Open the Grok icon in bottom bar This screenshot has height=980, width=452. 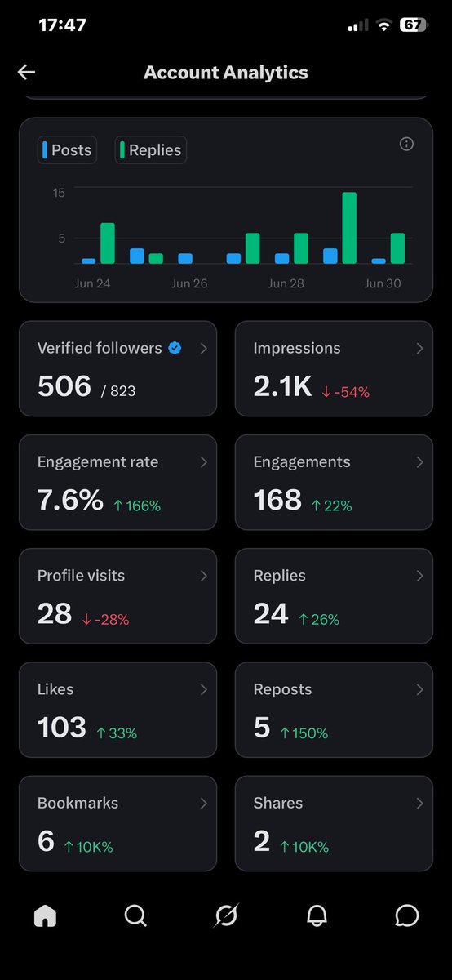226,916
